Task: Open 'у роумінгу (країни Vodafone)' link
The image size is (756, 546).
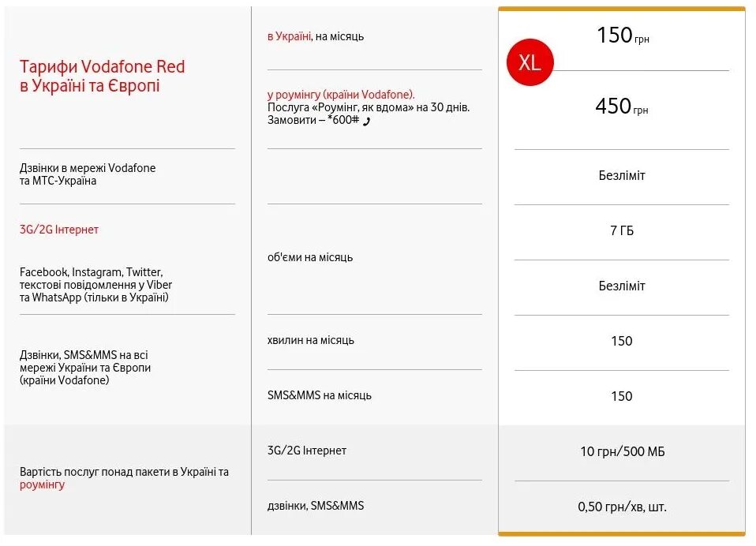Action: pos(341,95)
